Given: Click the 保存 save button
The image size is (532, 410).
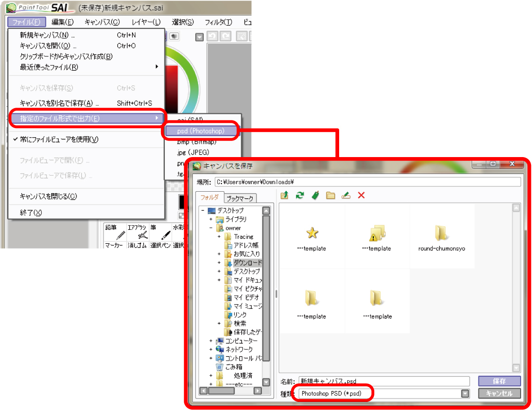Looking at the screenshot, I should tap(499, 381).
